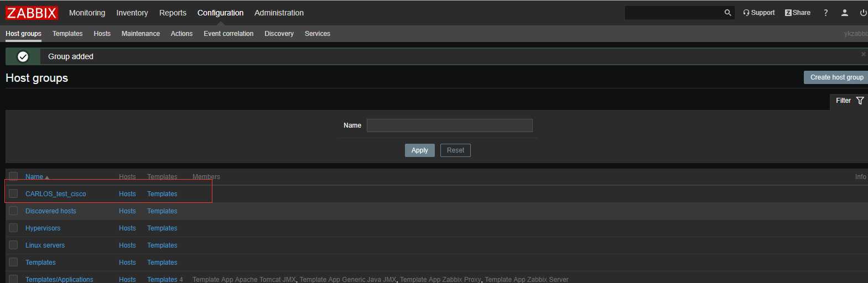
Task: Select all host groups checkbox
Action: (13, 176)
